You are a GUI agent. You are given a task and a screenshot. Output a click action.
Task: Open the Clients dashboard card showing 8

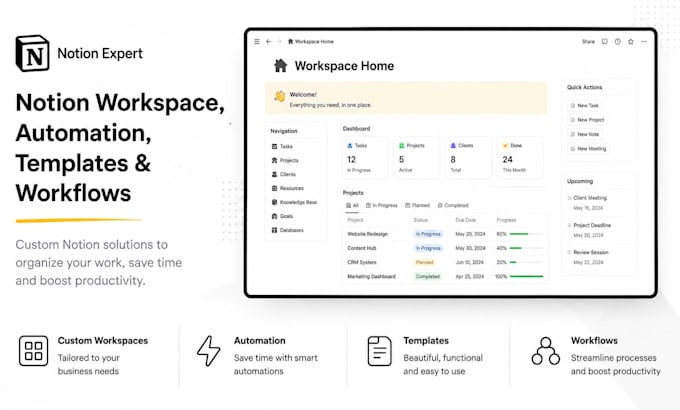pyautogui.click(x=468, y=157)
